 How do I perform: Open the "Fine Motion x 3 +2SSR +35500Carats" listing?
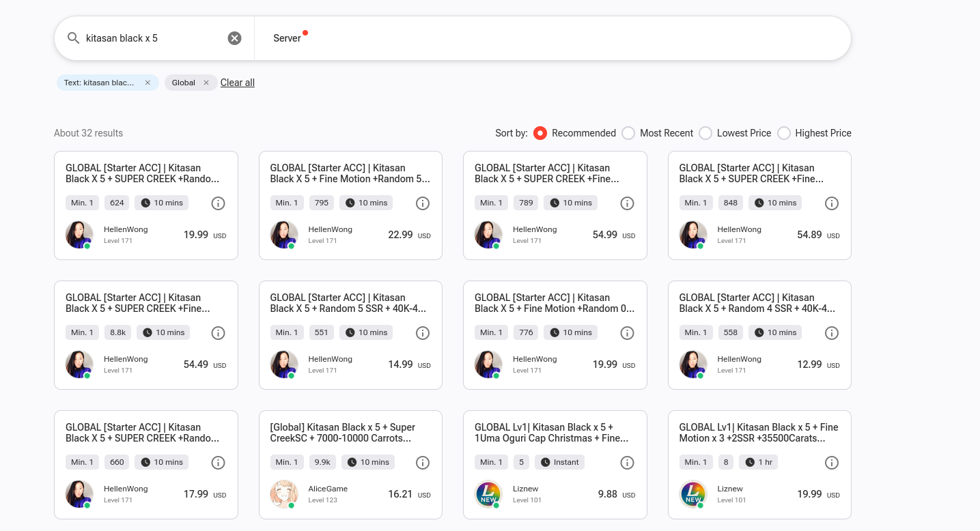(759, 433)
